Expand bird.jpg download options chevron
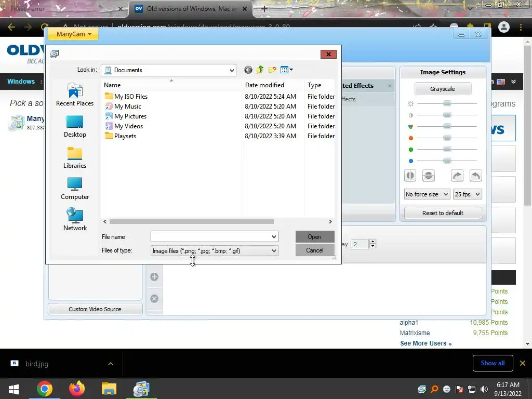 [111, 364]
